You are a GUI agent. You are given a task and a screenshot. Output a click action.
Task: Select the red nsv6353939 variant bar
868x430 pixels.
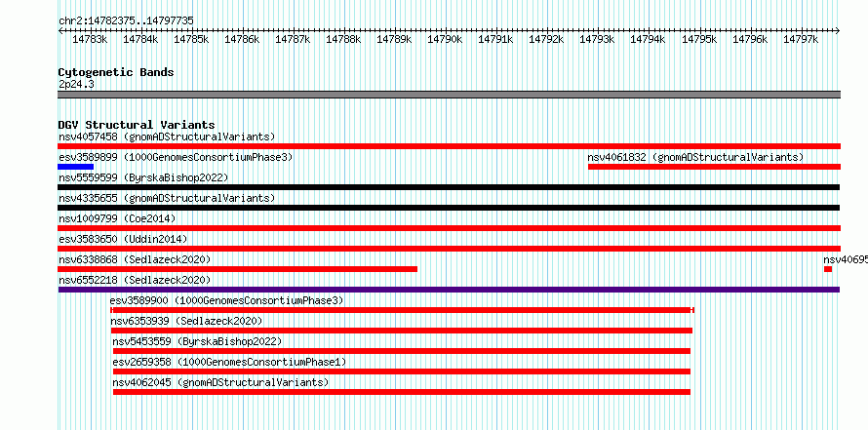pos(402,331)
